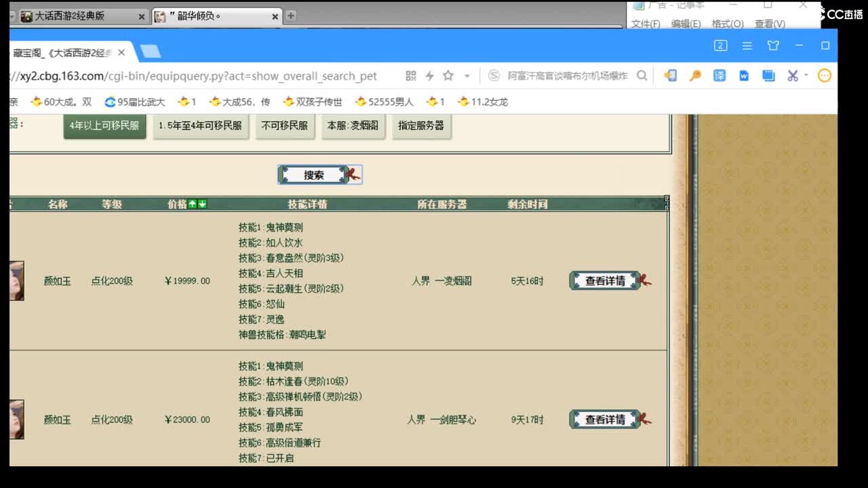Open the key password manager icon
868x488 pixels.
point(695,76)
